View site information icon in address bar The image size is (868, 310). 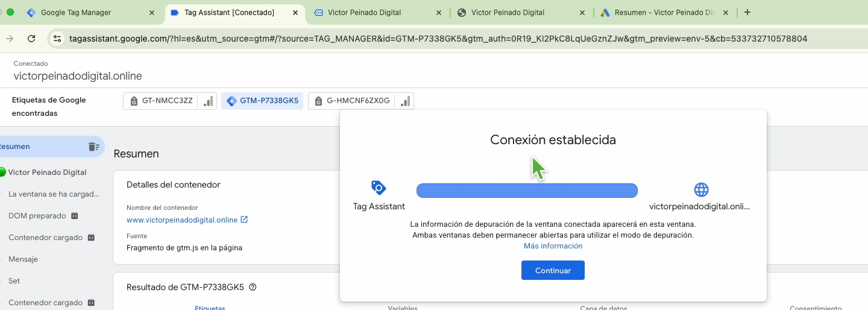(x=57, y=39)
